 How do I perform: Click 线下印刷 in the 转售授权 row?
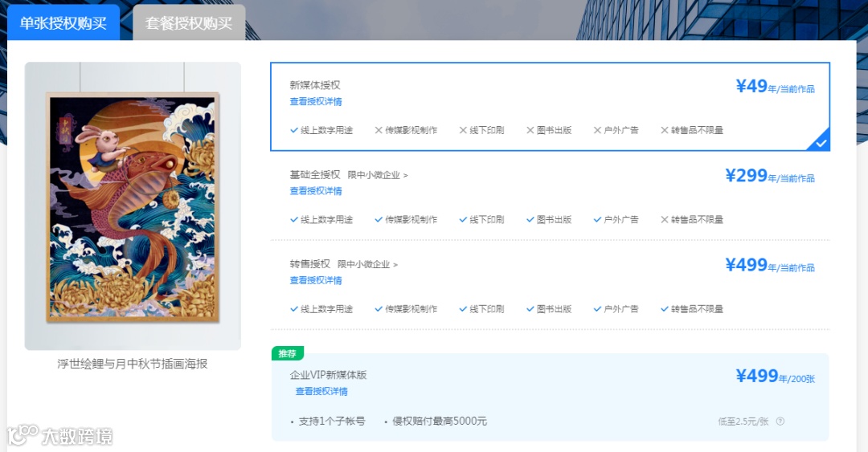(x=481, y=309)
